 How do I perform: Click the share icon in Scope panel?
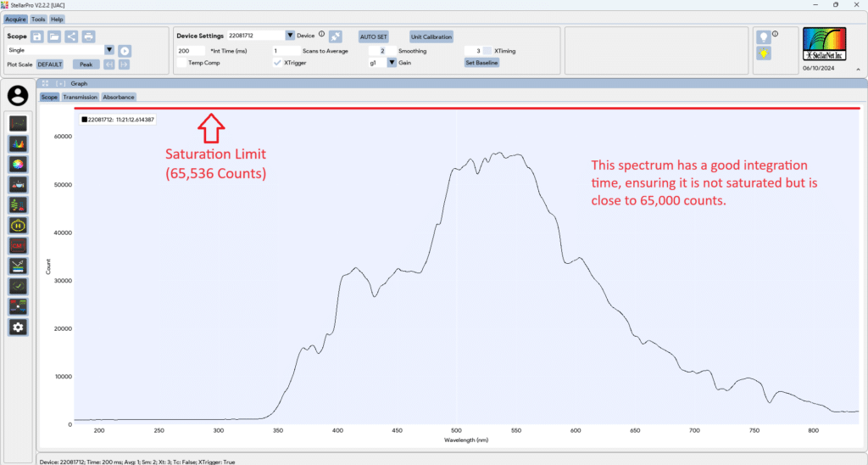(x=71, y=36)
